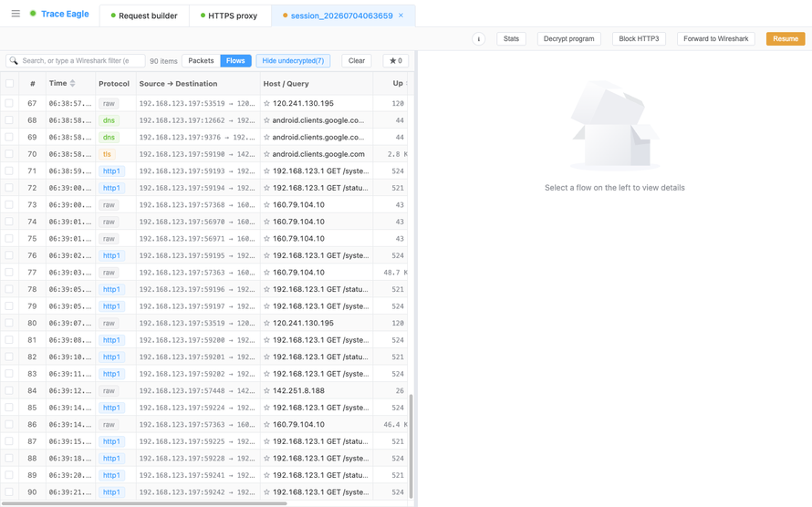Check the box for row 67
812x507 pixels.
click(9, 103)
